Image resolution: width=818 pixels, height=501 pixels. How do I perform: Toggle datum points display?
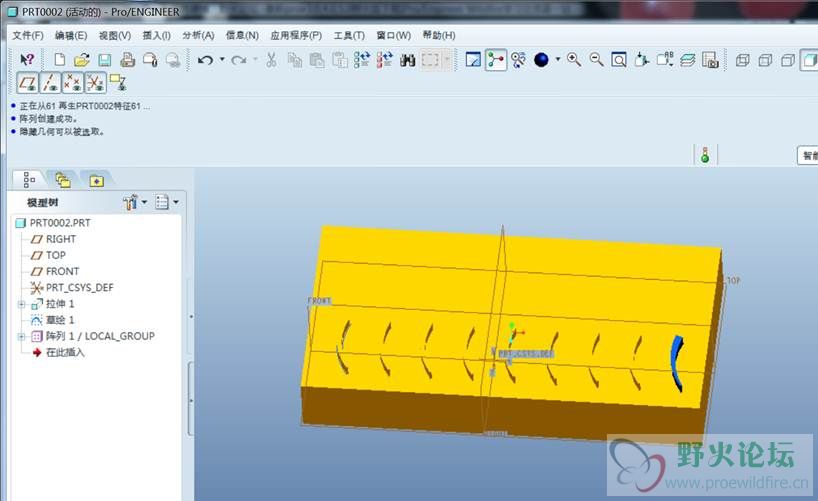[73, 82]
